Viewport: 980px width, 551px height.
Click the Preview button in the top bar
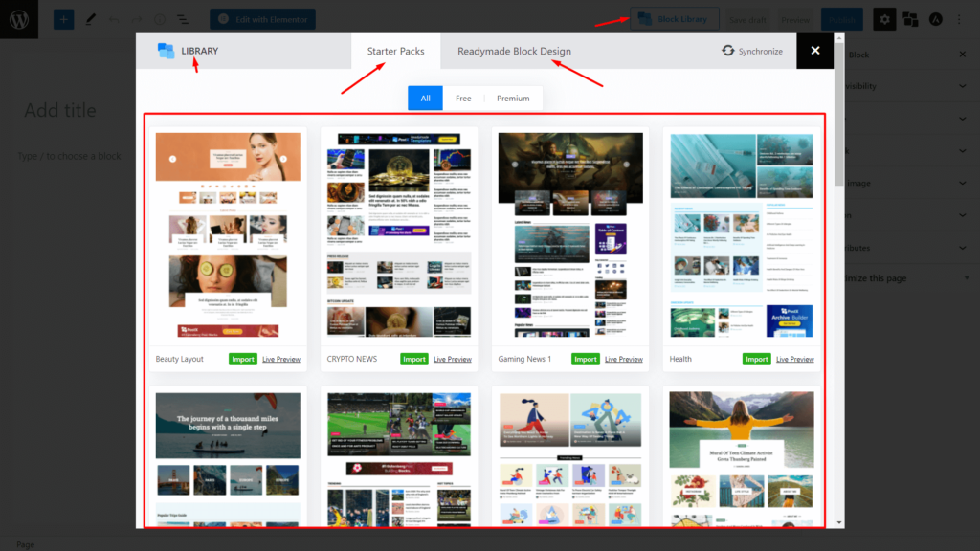pos(795,20)
